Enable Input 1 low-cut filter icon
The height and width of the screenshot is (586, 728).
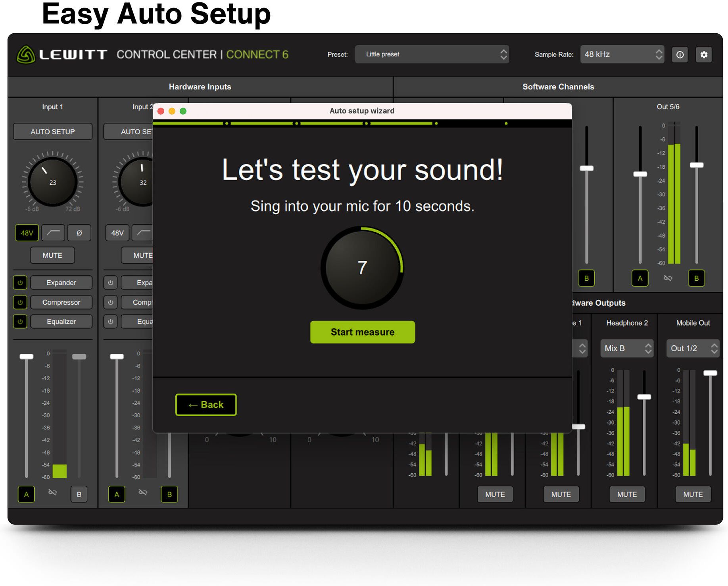tap(53, 233)
